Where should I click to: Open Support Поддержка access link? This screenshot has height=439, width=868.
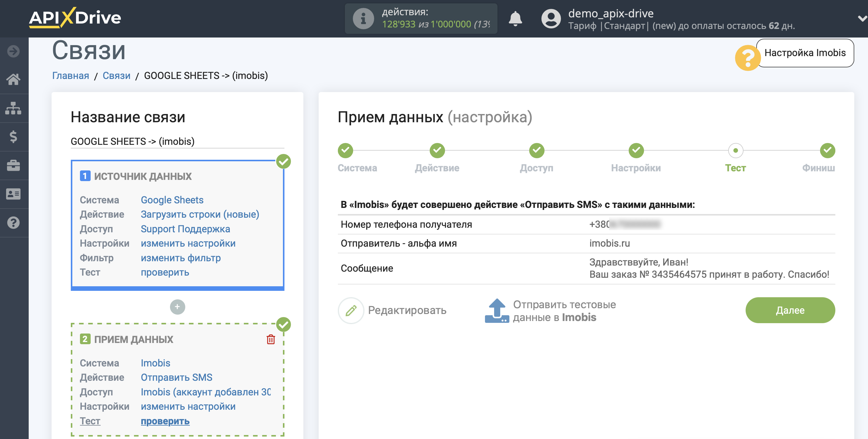(185, 229)
